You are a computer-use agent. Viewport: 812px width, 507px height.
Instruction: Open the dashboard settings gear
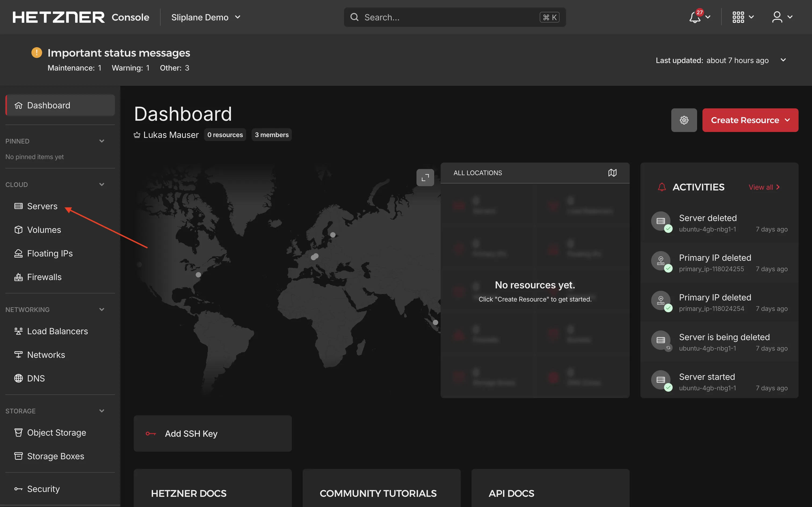tap(684, 120)
